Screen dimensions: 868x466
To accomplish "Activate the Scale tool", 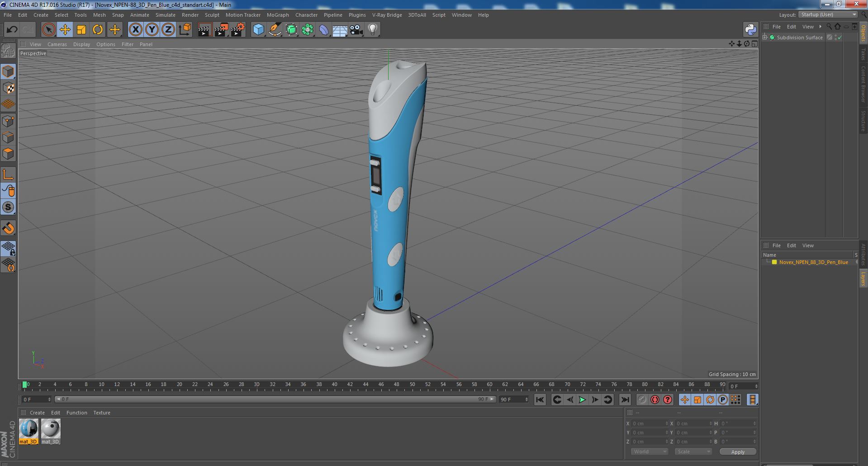I will [x=81, y=30].
